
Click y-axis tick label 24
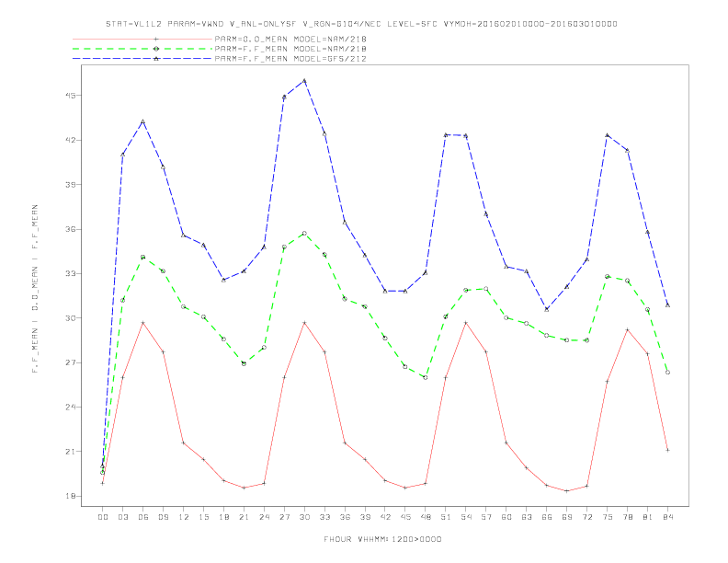point(70,407)
